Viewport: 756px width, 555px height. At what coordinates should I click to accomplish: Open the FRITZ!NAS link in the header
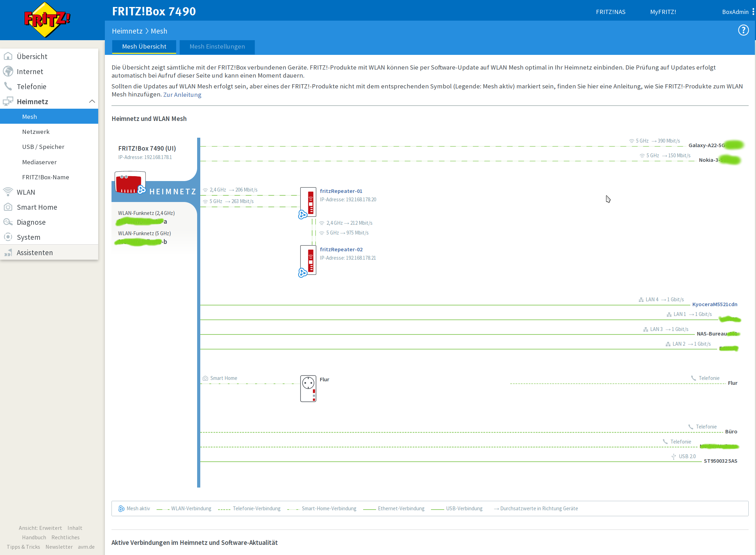[x=610, y=12]
